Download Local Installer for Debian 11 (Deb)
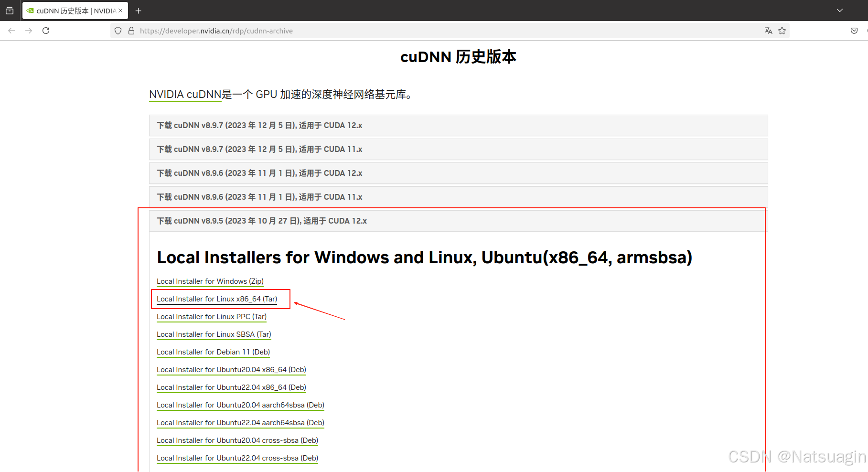This screenshot has height=472, width=868. (214, 352)
